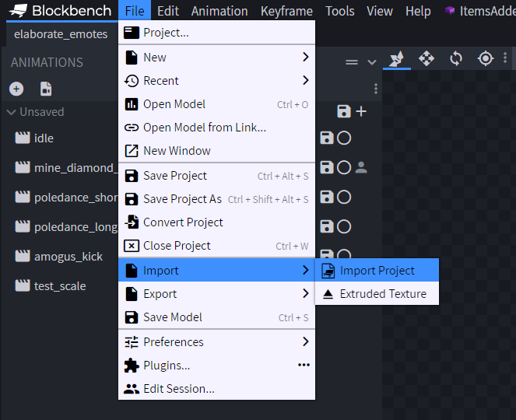Save all animations in Unsaved group
Image resolution: width=516 pixels, height=420 pixels.
point(343,112)
